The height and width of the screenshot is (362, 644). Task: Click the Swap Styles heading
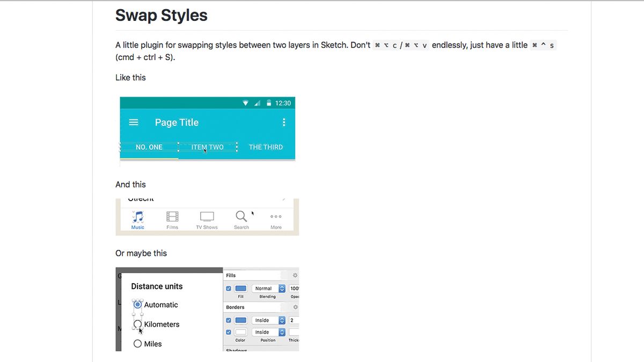click(161, 15)
